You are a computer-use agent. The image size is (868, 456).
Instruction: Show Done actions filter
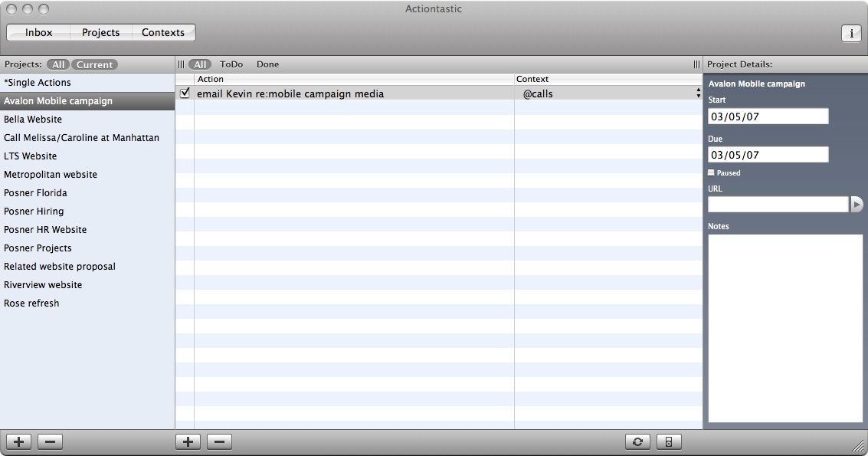[x=267, y=65]
